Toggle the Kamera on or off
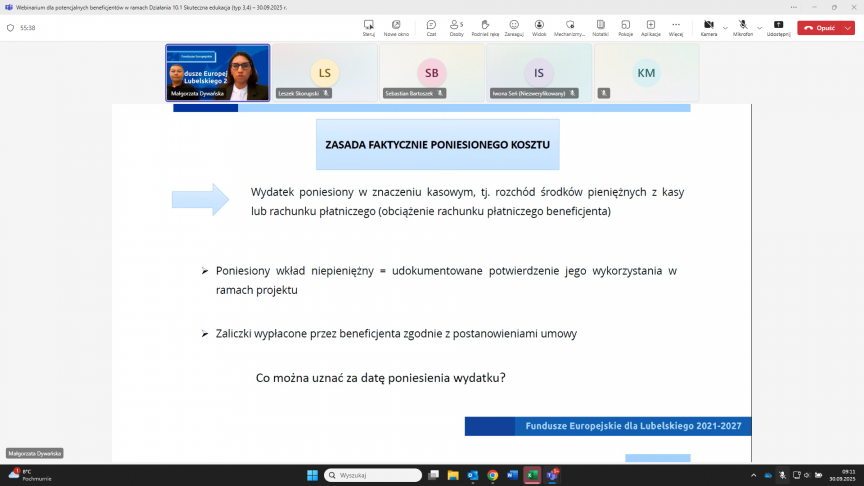 click(x=708, y=27)
